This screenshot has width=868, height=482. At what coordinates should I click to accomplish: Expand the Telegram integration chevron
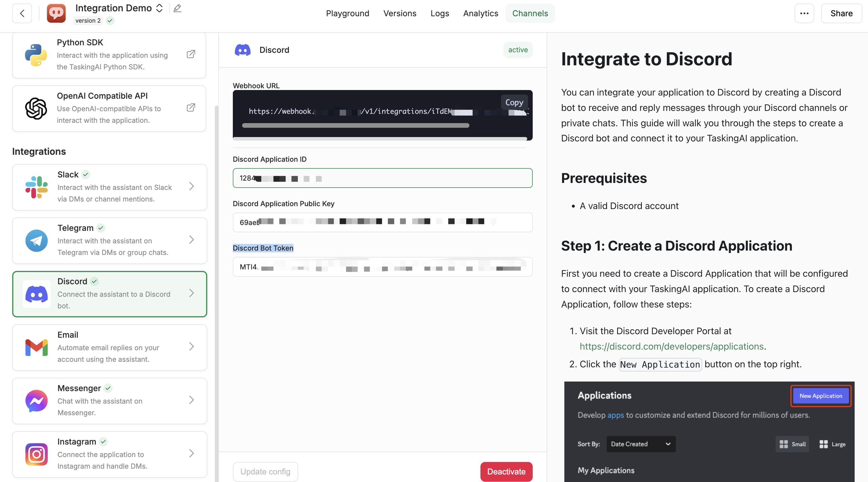pos(191,240)
